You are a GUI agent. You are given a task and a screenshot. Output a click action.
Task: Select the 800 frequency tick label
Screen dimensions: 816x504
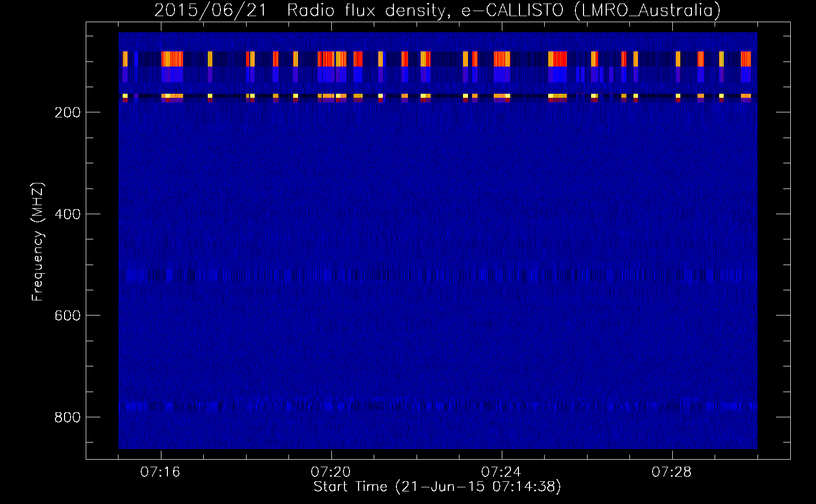pos(68,417)
